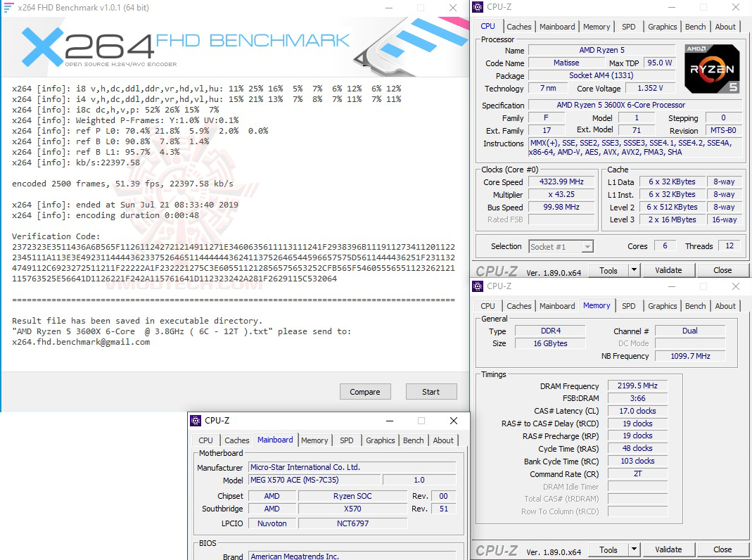Click the x264 FHD Benchmark title bar icon

click(x=8, y=8)
